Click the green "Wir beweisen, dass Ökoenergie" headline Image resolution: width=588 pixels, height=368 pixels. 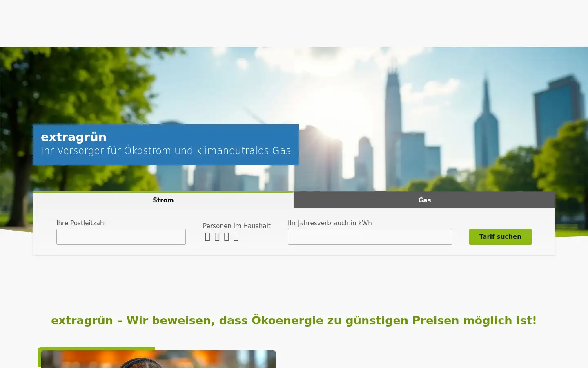click(x=294, y=320)
